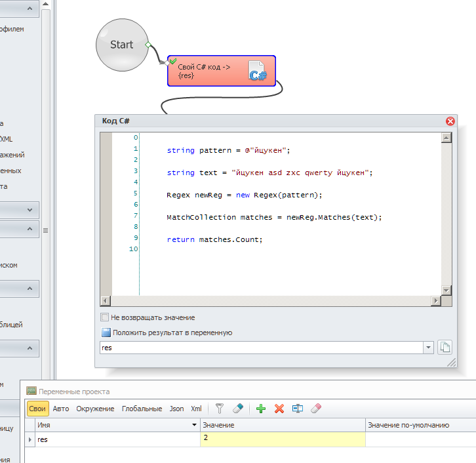Image resolution: width=476 pixels, height=463 pixels.
Task: Open the Имя column header dropdown arrow
Action: click(x=194, y=426)
